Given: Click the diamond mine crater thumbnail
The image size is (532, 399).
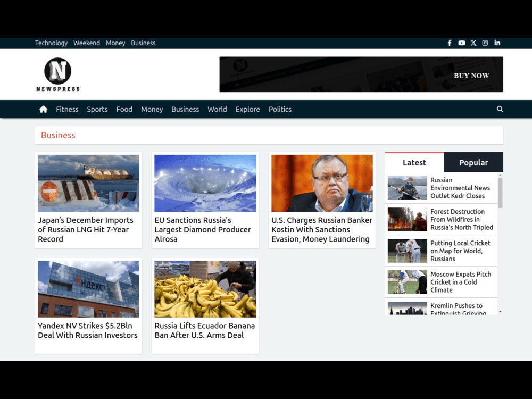Looking at the screenshot, I should [x=205, y=183].
